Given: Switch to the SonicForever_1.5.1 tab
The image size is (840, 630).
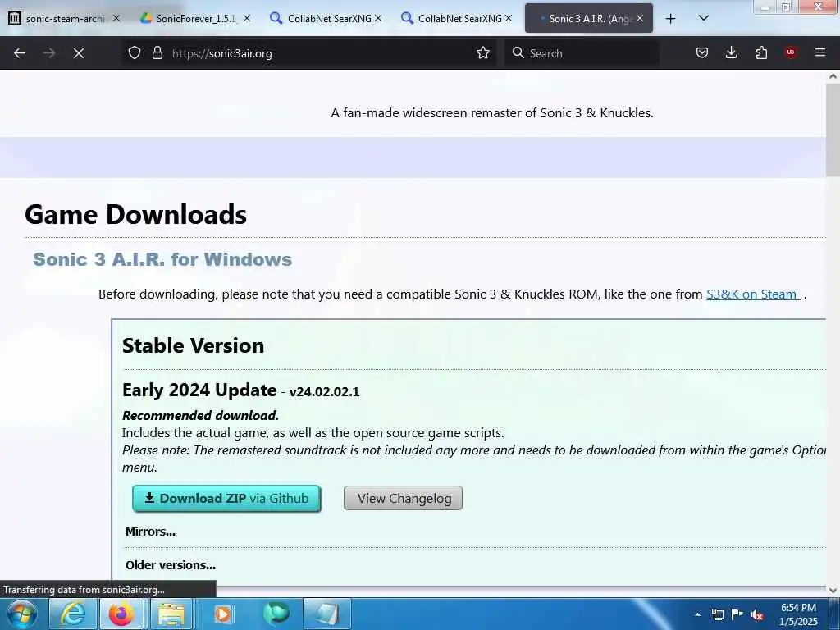Looking at the screenshot, I should pyautogui.click(x=195, y=19).
